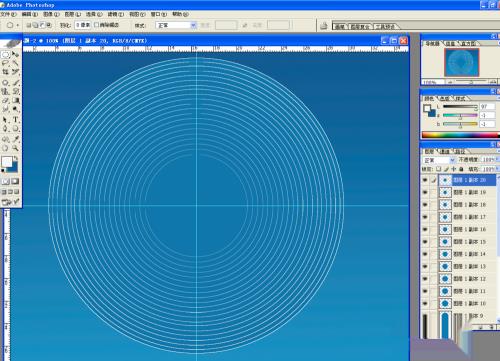The height and width of the screenshot is (361, 500).
Task: Hide layer 图层 1 副本 18
Action: click(425, 205)
